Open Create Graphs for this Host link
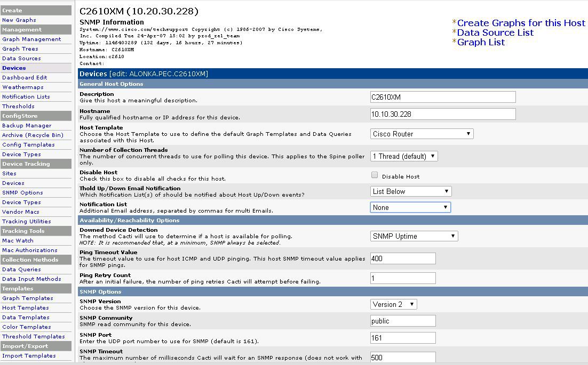 pos(521,23)
